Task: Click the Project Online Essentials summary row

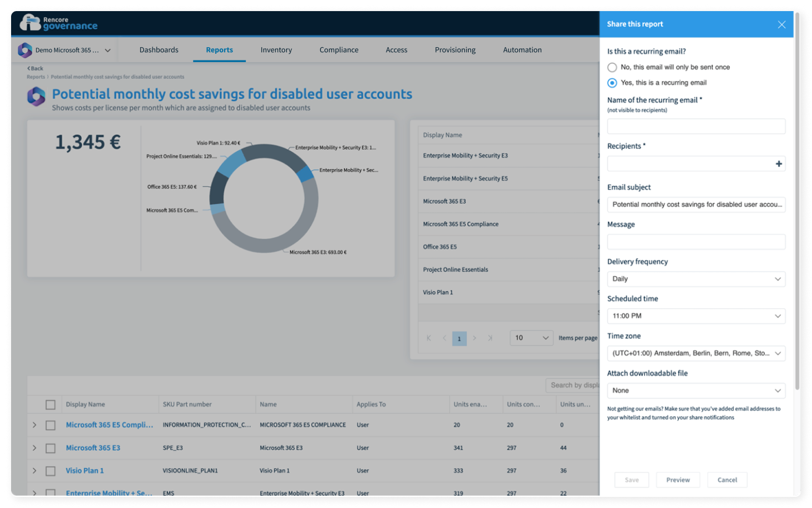Action: [508, 270]
